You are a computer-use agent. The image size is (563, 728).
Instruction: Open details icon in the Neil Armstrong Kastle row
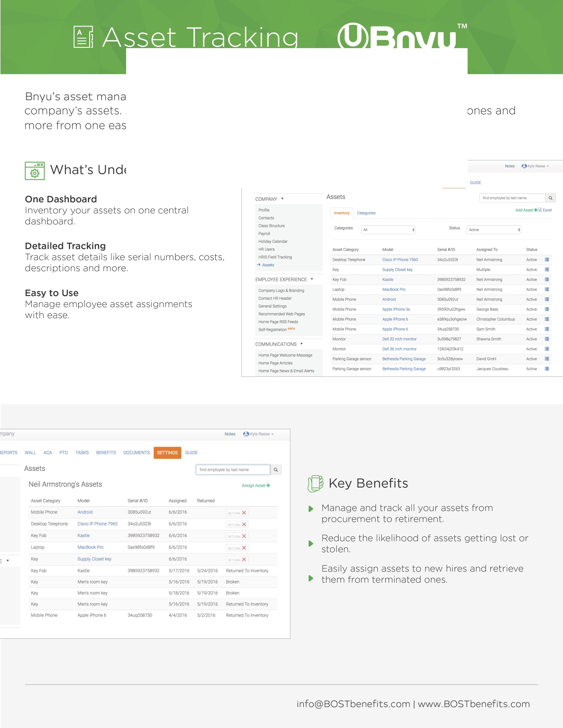click(x=547, y=279)
